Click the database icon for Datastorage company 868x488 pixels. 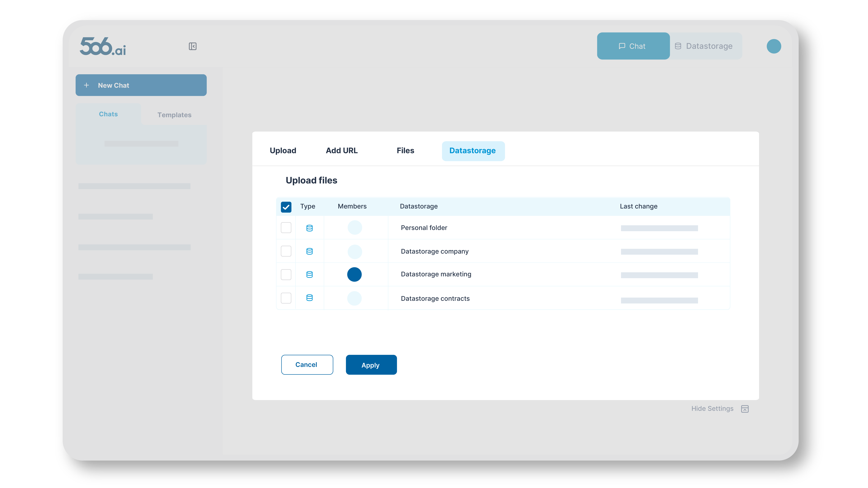309,251
